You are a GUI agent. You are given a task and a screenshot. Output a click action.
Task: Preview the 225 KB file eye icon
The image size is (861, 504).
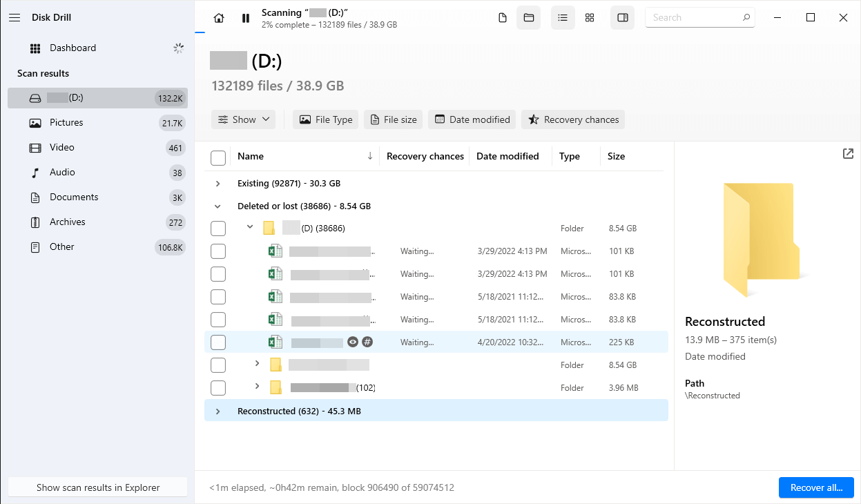353,342
